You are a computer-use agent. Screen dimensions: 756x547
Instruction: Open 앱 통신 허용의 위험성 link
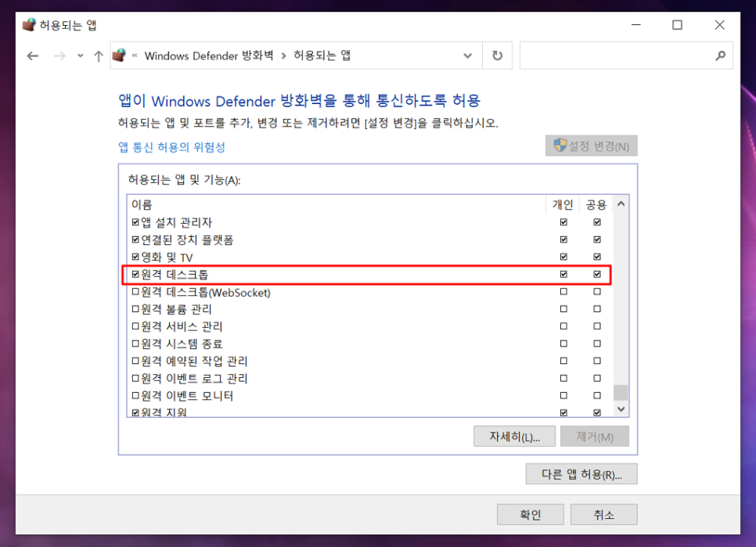point(171,147)
